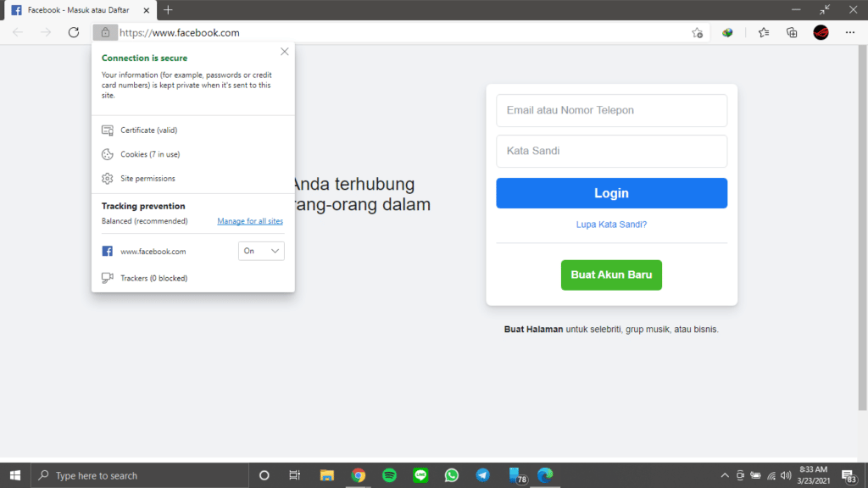Click the Email atau Nomor Telepon field

coord(611,110)
